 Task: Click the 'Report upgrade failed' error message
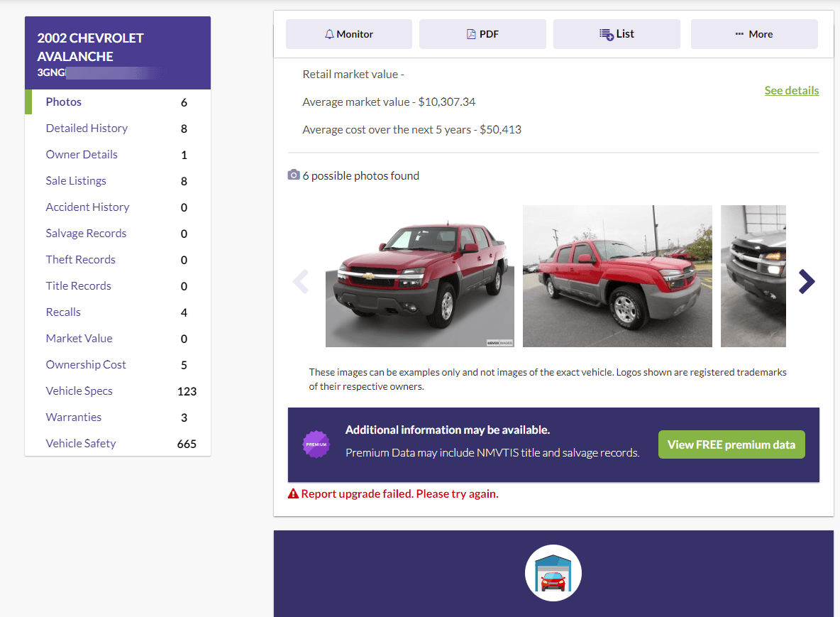tap(399, 493)
